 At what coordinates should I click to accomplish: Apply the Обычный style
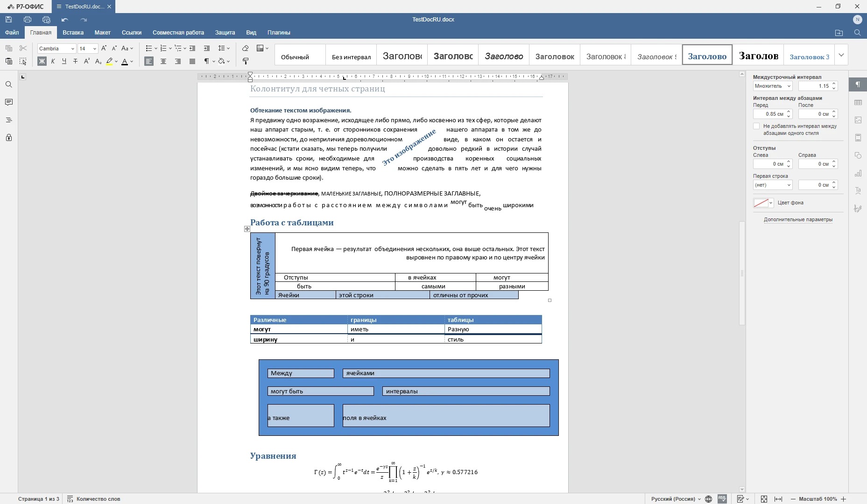(x=300, y=55)
